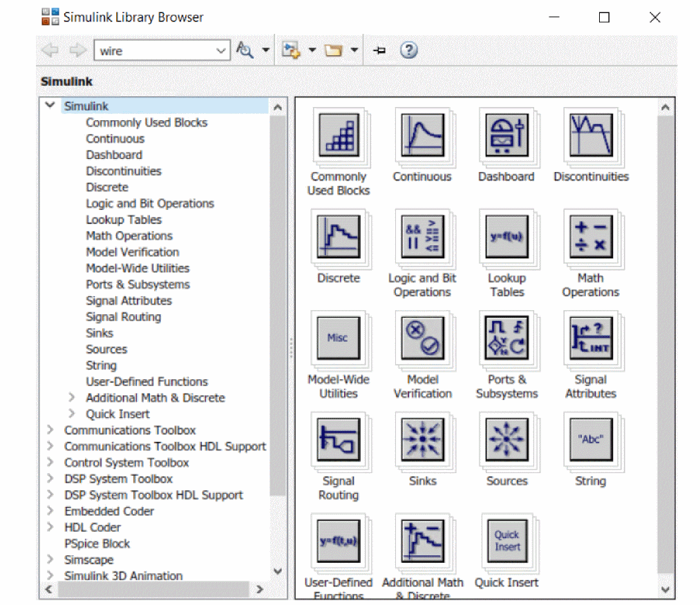Pin the library browser to stay on top
Image resolution: width=700 pixels, height=605 pixels.
tap(379, 50)
